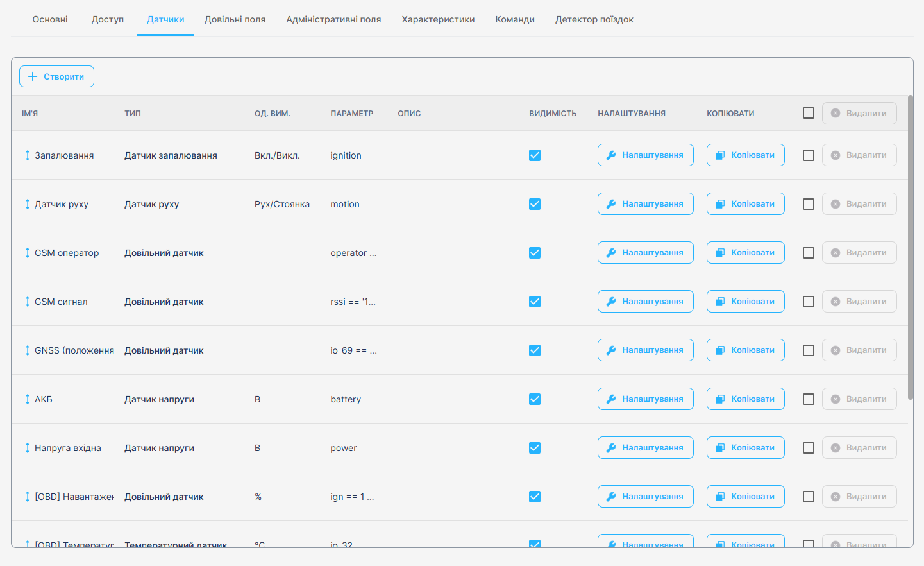Open Налаштування for АКБ
The width and height of the screenshot is (924, 566).
[645, 399]
